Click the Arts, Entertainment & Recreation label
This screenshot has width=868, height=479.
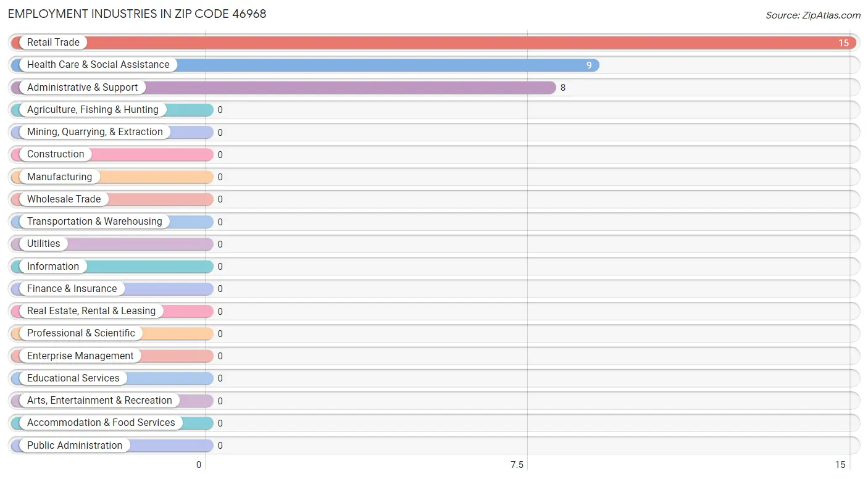coord(99,401)
